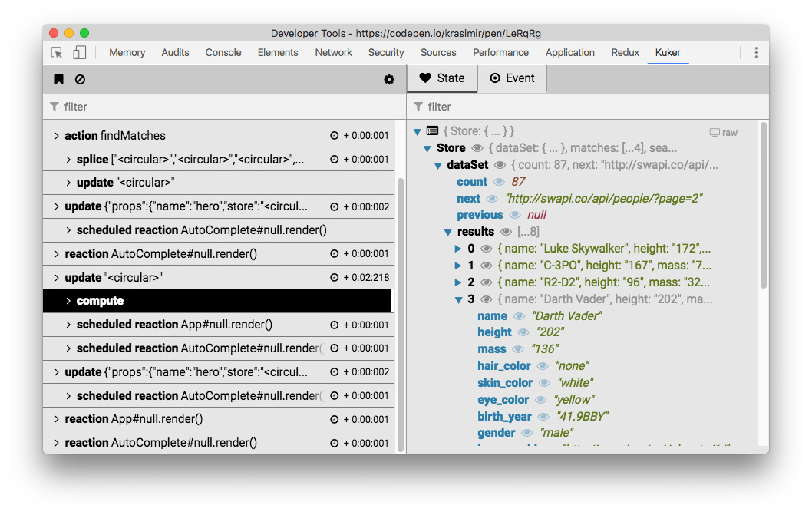Click the clock icon on splice row
The image size is (812, 515).
pyautogui.click(x=335, y=159)
